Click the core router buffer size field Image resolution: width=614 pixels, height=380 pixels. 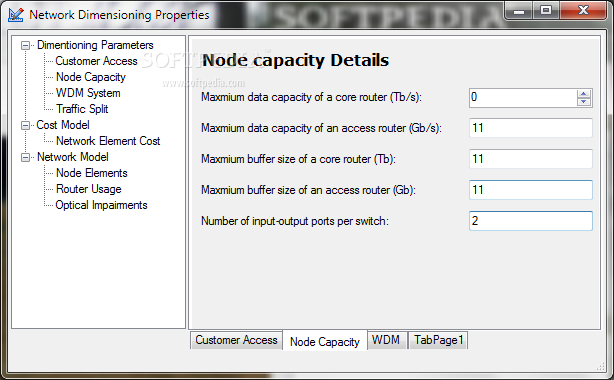pyautogui.click(x=531, y=159)
